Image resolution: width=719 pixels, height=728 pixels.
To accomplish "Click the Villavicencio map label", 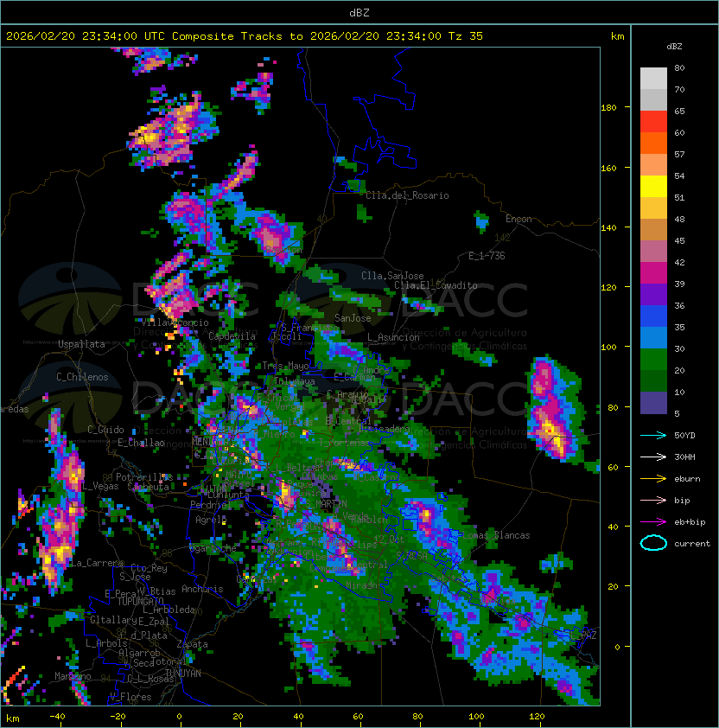I will 175,322.
